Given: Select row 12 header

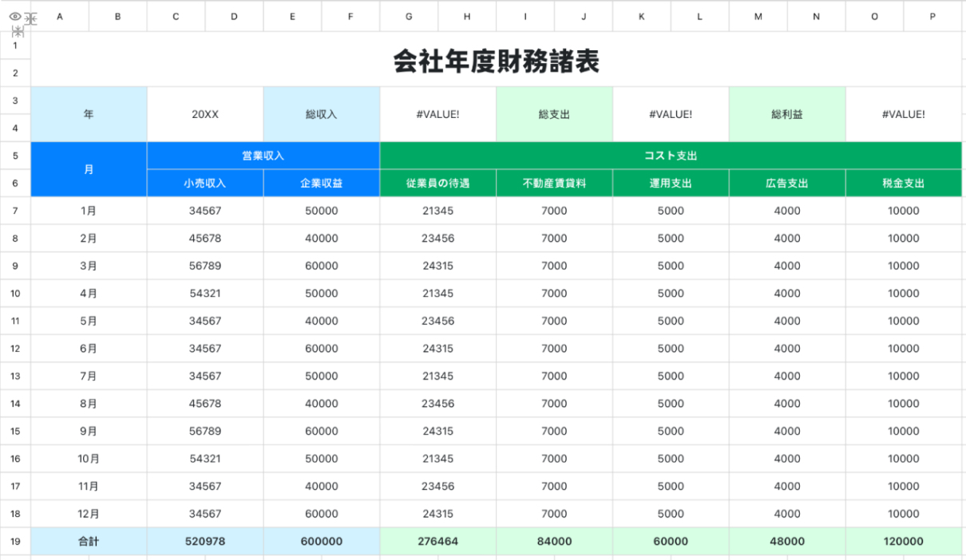Looking at the screenshot, I should pos(15,349).
